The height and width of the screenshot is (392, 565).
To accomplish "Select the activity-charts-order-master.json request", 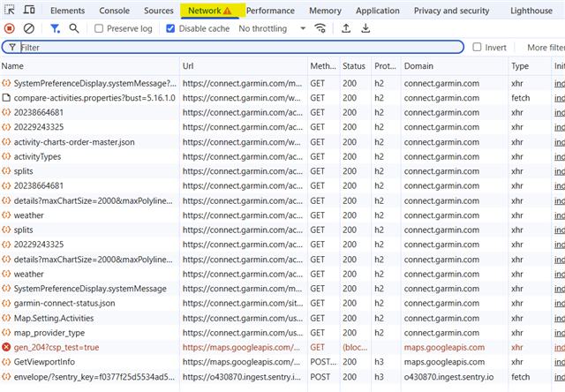I will coord(74,141).
